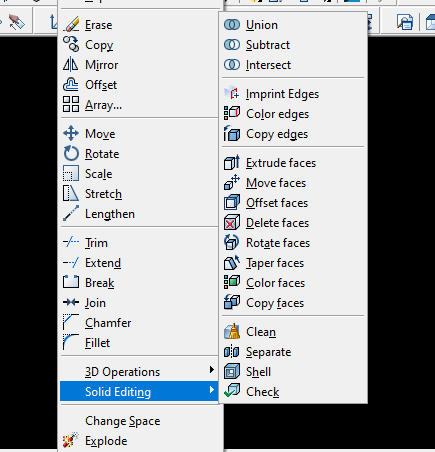The width and height of the screenshot is (435, 452).
Task: Click the Fillet arc icon
Action: 71,342
